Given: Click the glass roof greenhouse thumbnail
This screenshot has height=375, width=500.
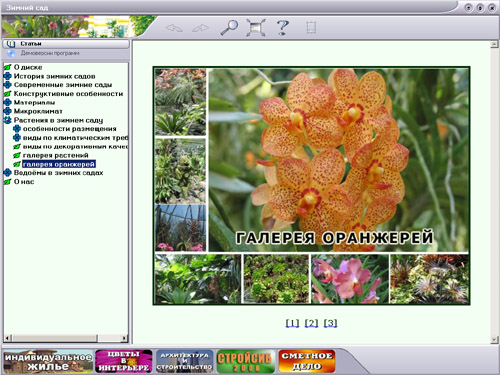Looking at the screenshot, I should tap(180, 228).
